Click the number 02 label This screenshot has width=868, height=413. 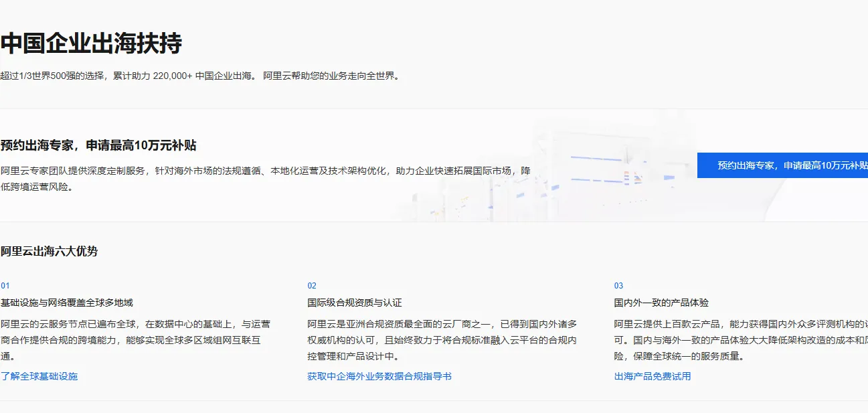click(310, 284)
